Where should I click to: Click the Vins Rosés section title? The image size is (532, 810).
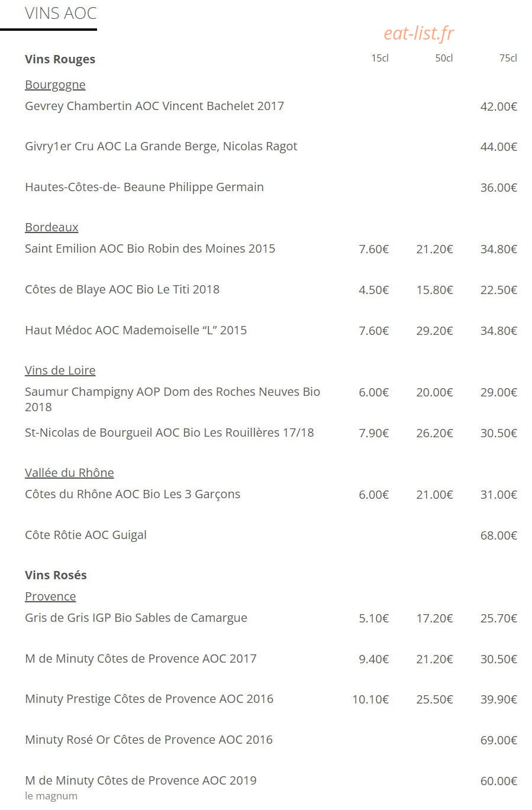(56, 575)
